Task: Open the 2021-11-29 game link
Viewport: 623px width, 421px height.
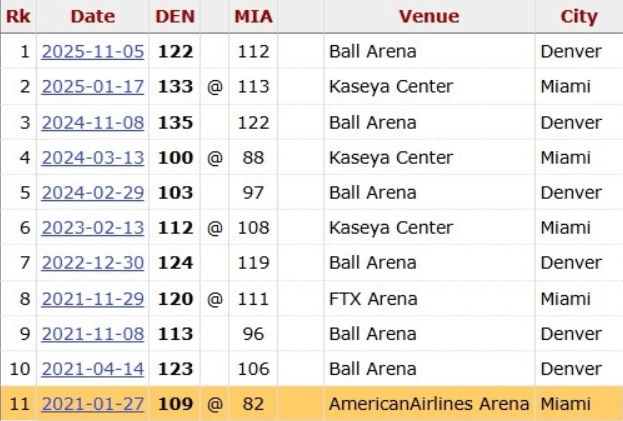Action: [93, 299]
